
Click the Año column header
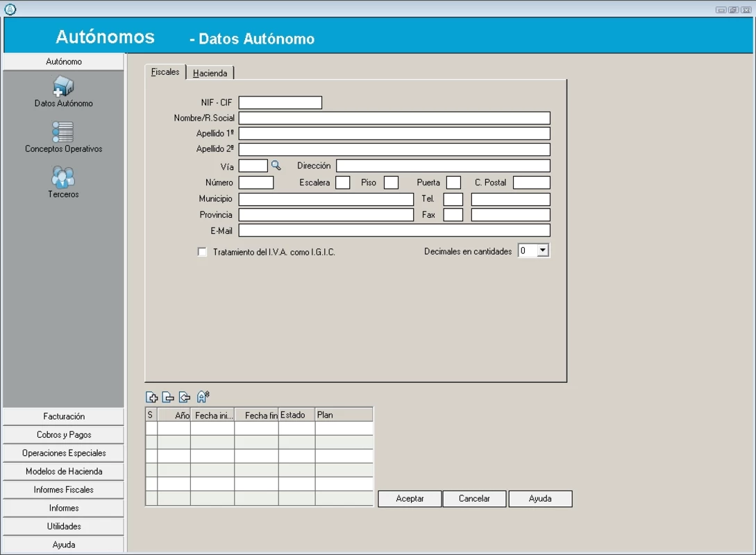[x=174, y=415]
